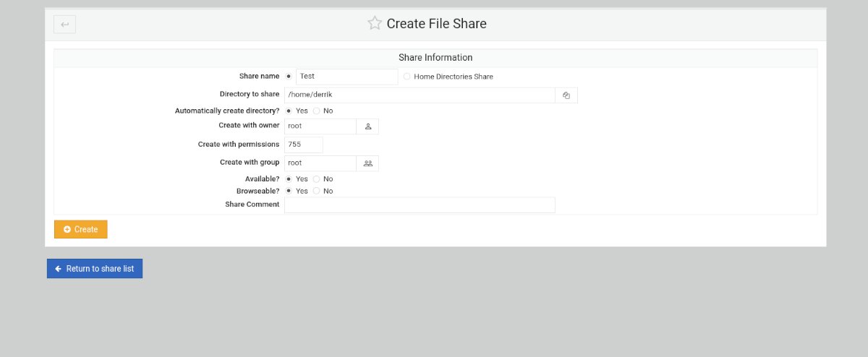
Task: Set Browseable to Yes
Action: (x=289, y=192)
